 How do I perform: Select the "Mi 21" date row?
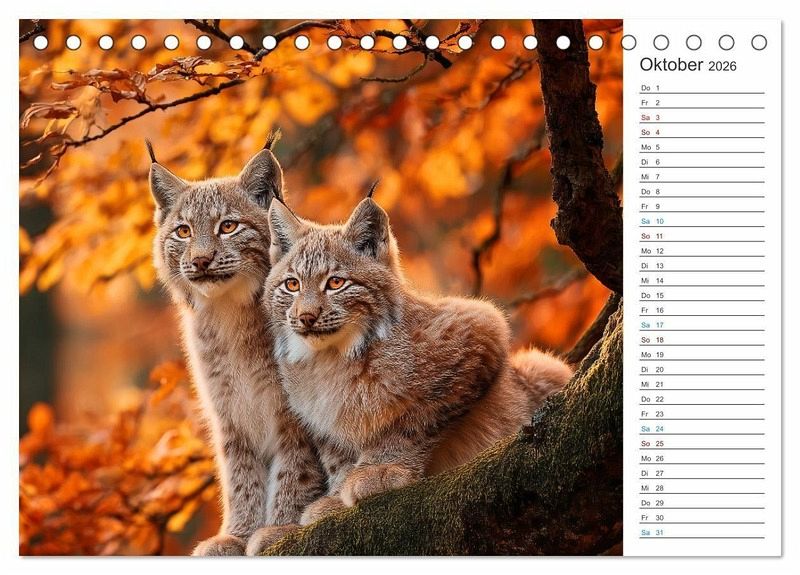[702, 384]
